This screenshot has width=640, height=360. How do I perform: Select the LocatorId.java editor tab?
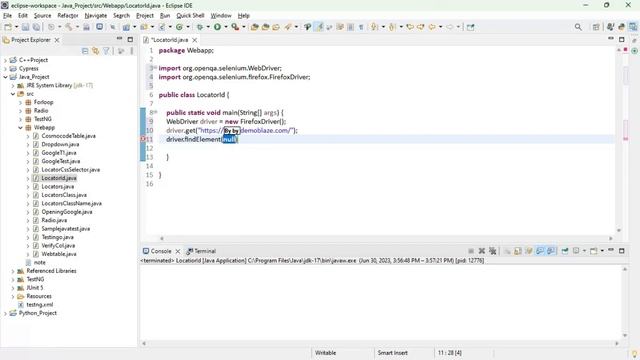(x=170, y=40)
